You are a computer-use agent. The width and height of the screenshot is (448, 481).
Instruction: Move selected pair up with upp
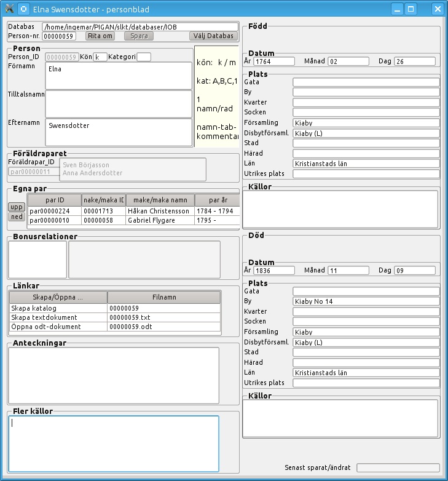(x=17, y=207)
